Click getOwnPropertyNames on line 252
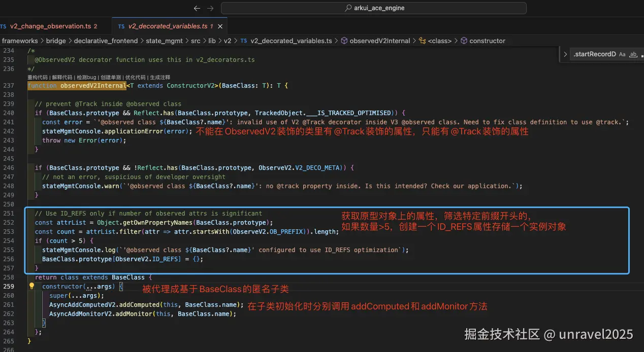This screenshot has height=352, width=644. point(158,222)
